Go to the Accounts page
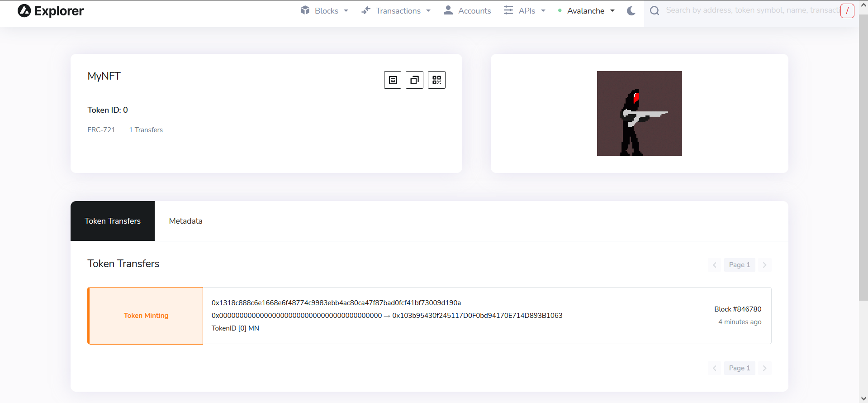 click(467, 11)
